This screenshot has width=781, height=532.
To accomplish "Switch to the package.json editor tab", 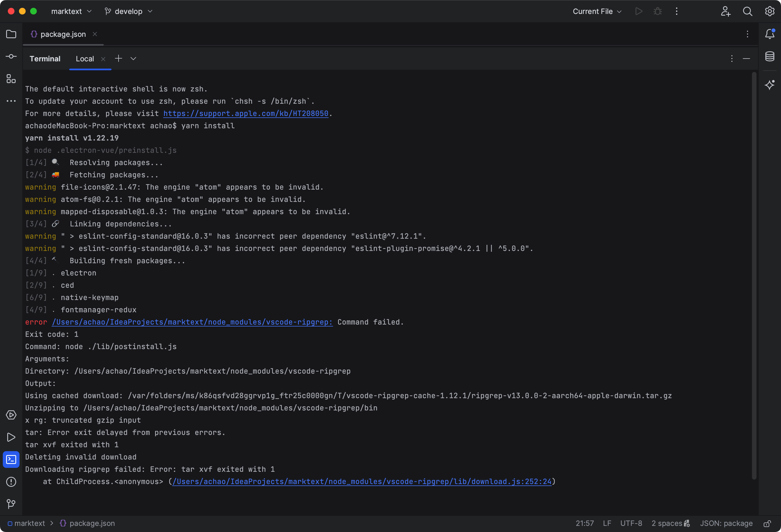I will (x=63, y=34).
